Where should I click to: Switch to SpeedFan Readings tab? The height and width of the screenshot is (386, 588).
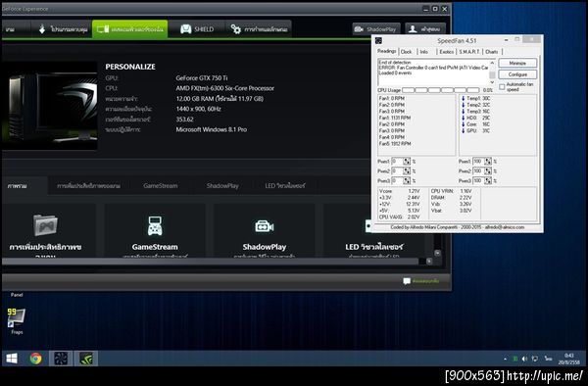pyautogui.click(x=387, y=51)
